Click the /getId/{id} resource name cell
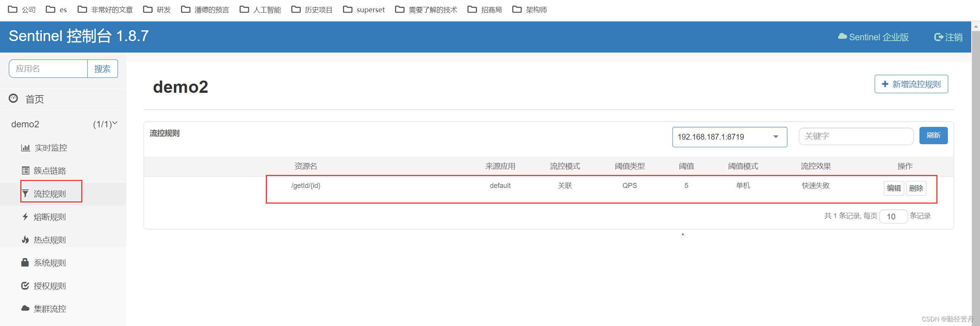 (x=306, y=186)
